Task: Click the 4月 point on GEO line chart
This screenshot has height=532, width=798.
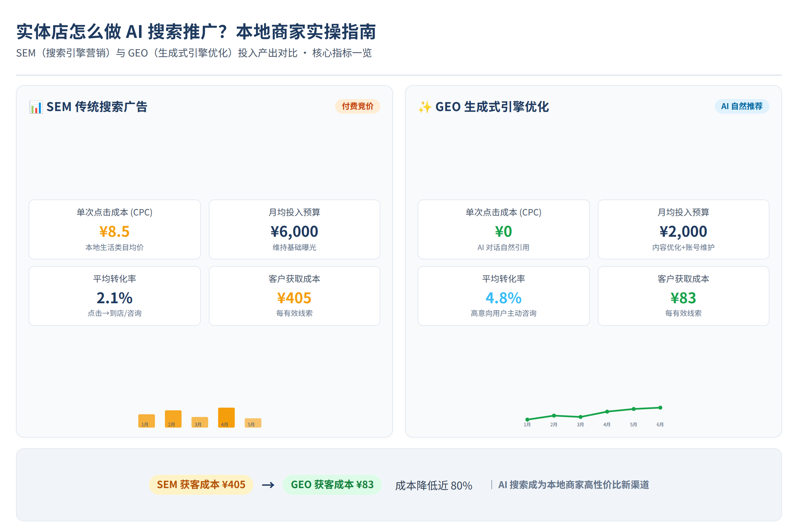Action: (x=607, y=412)
